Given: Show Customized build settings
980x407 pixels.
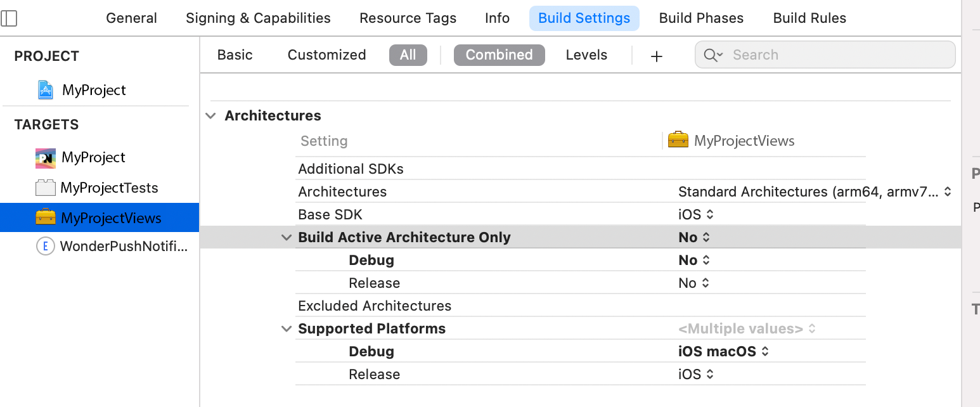Looking at the screenshot, I should click(326, 55).
